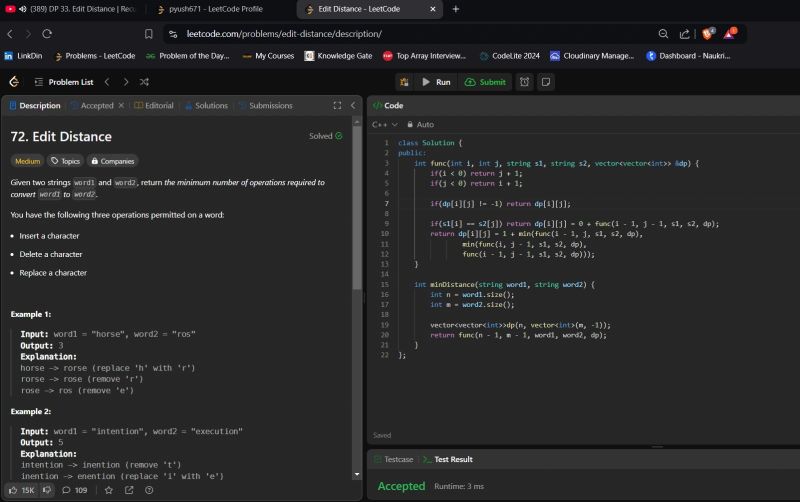
Task: Click the Medium difficulty tag
Action: 28,161
